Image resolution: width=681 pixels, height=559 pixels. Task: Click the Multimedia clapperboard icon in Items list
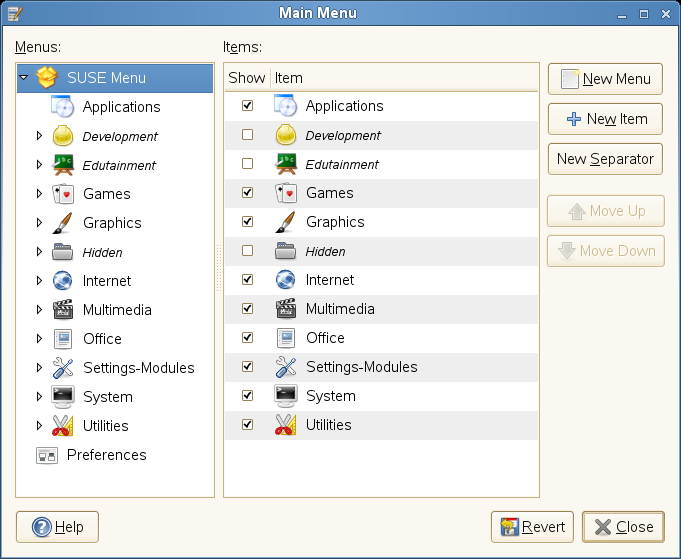click(285, 309)
